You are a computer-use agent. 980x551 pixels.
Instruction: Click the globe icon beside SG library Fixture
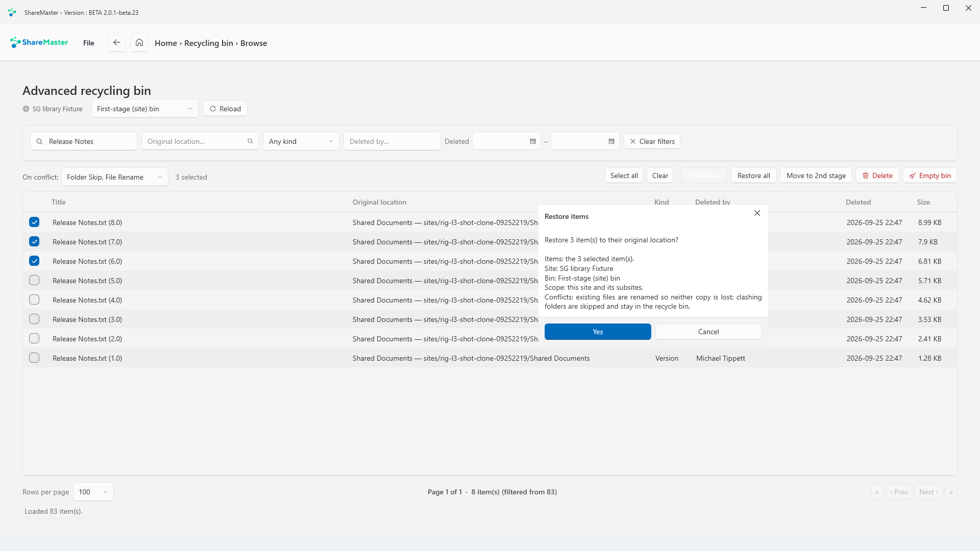coord(26,109)
